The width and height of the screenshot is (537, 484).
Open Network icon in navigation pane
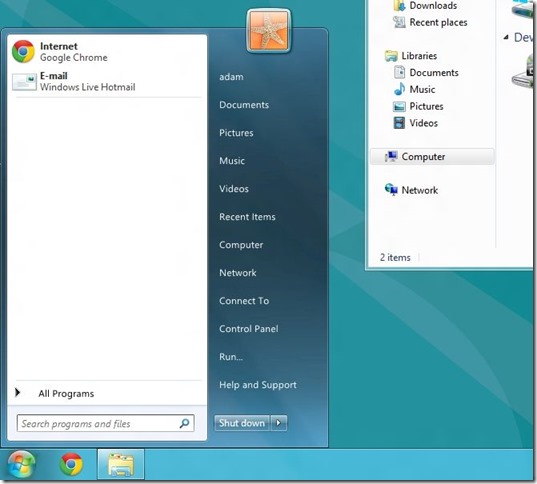(x=391, y=189)
